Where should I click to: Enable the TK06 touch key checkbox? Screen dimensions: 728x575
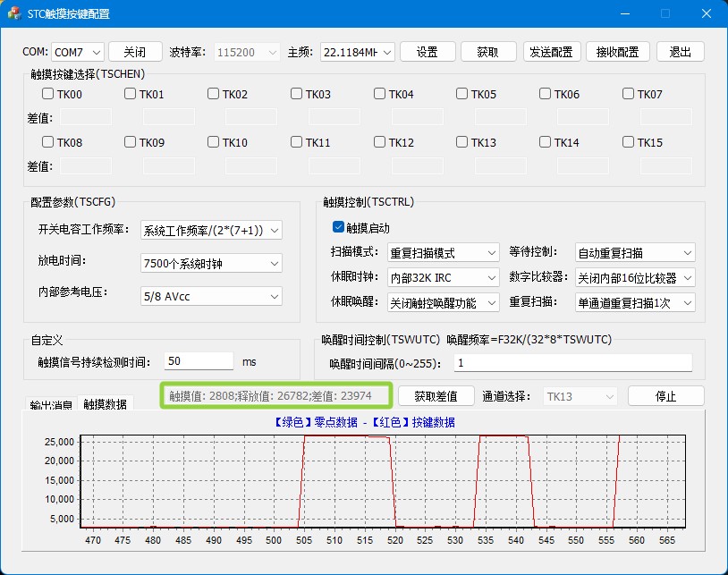pos(545,94)
